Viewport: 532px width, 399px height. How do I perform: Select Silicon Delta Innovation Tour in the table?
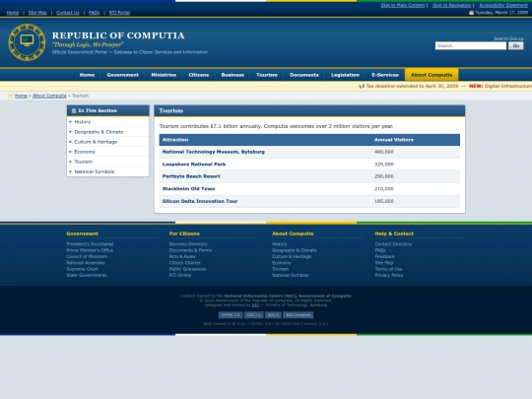tap(200, 201)
